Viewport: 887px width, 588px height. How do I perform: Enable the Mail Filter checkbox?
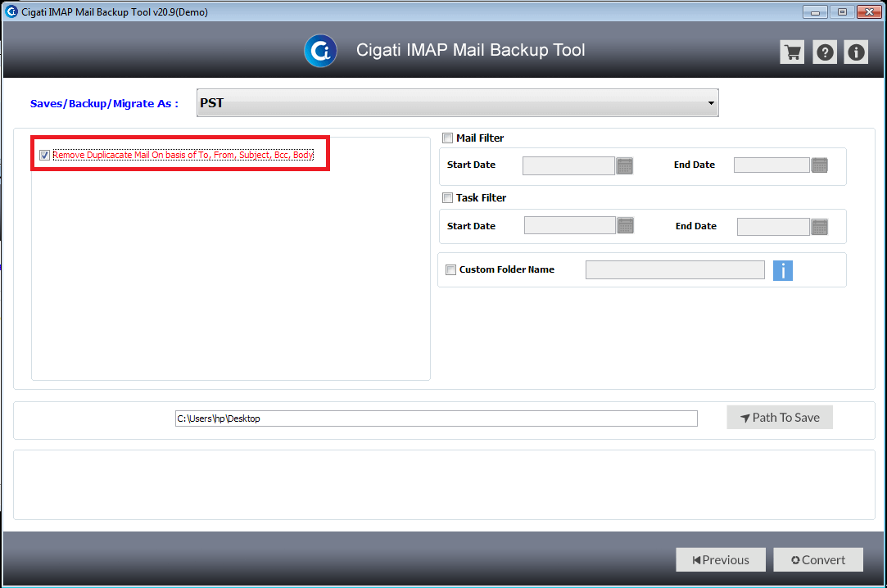[x=447, y=138]
